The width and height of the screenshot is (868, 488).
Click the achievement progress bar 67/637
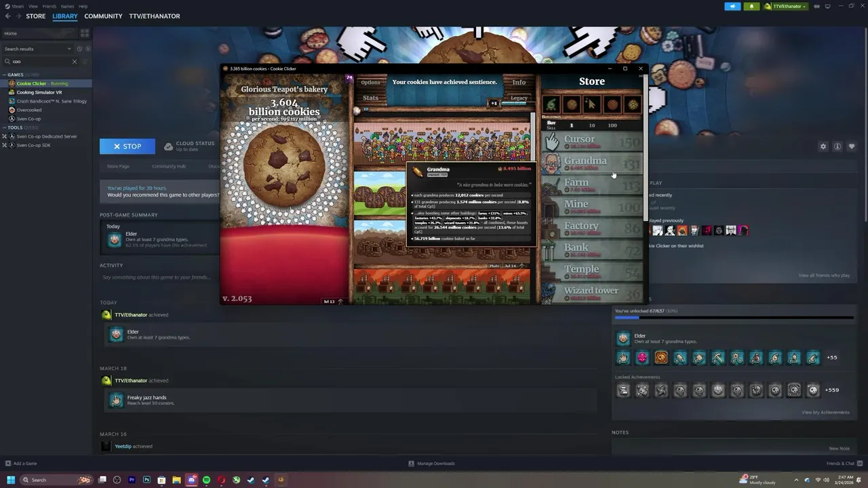[734, 317]
